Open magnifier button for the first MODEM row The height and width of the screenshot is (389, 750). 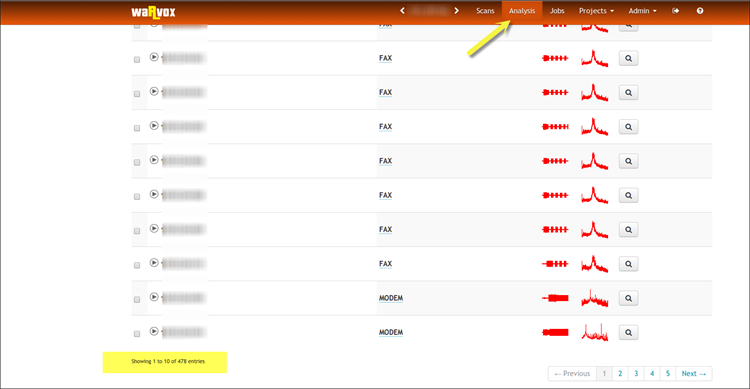pos(629,298)
